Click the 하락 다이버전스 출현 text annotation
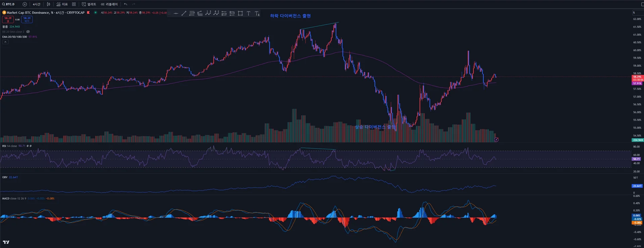 tap(290, 16)
